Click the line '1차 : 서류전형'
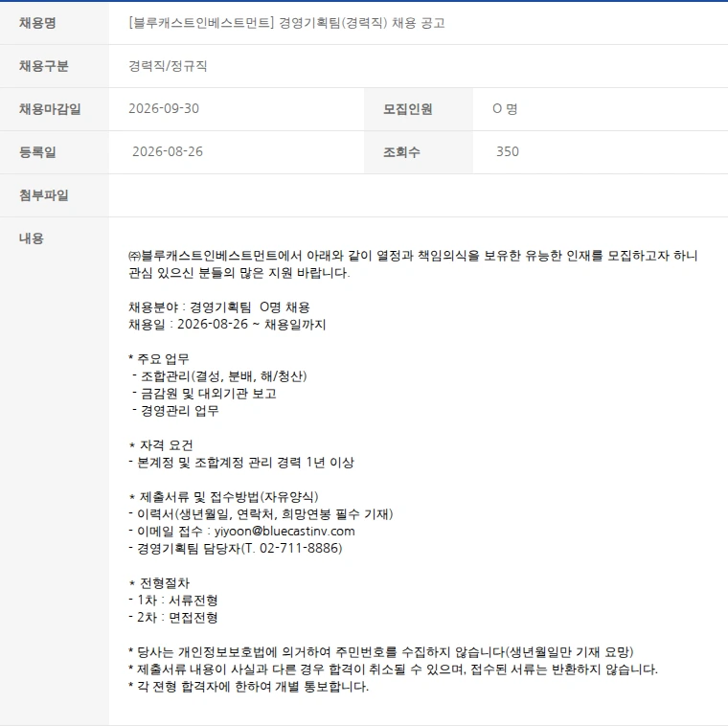This screenshot has height=726, width=728. (177, 601)
